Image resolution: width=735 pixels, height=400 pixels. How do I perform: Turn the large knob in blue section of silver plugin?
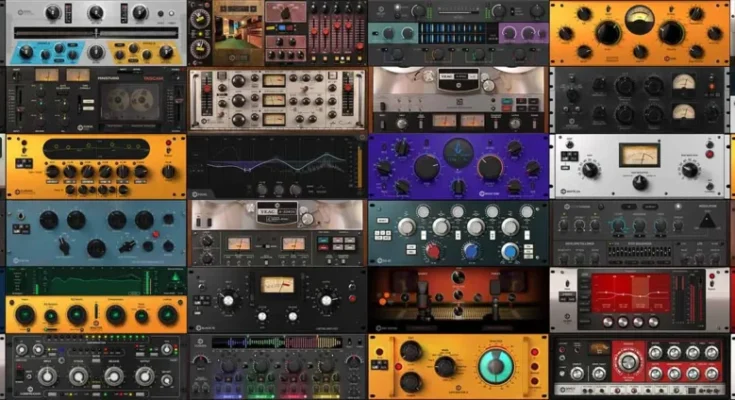[x=26, y=53]
